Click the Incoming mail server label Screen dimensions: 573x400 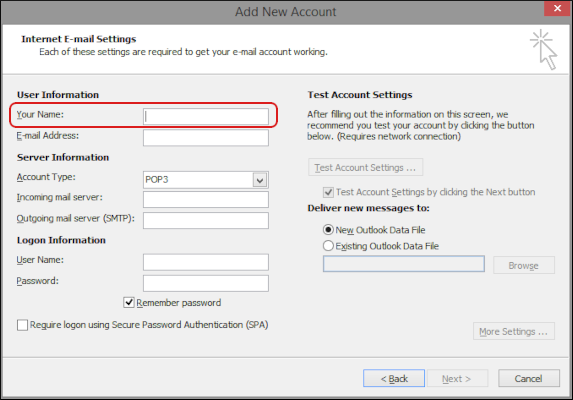[x=60, y=197]
